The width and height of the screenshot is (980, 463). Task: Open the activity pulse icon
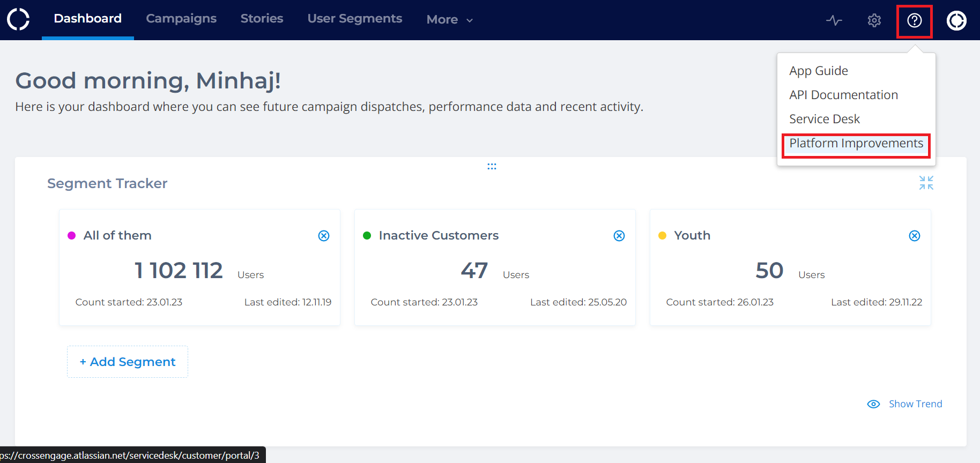(x=834, y=20)
